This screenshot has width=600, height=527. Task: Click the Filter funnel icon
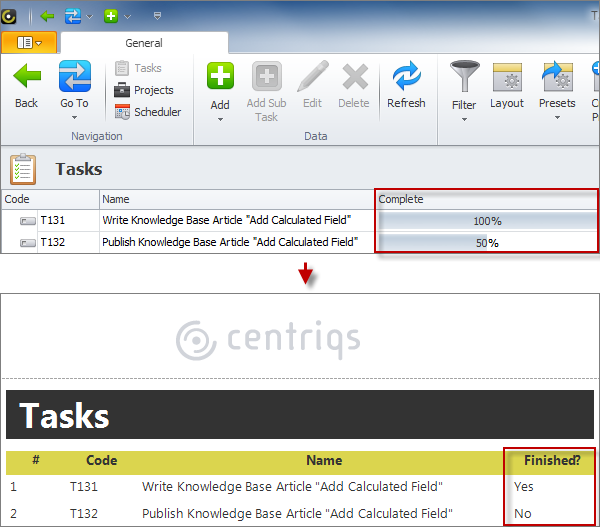tap(464, 77)
